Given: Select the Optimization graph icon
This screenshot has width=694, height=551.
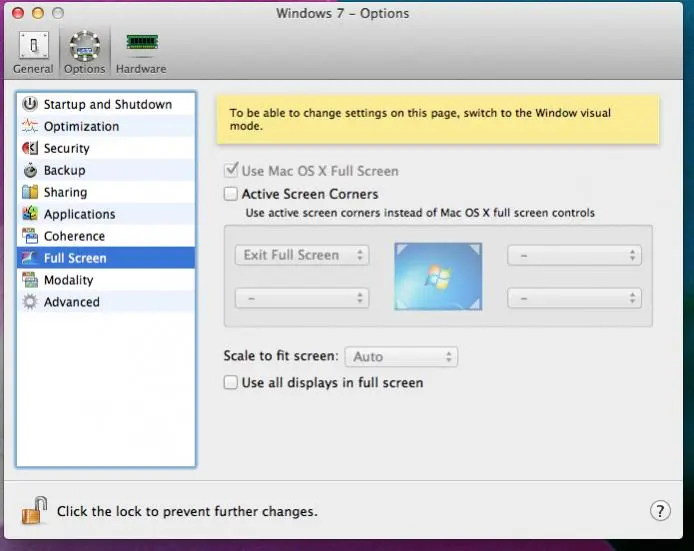Looking at the screenshot, I should click(30, 126).
